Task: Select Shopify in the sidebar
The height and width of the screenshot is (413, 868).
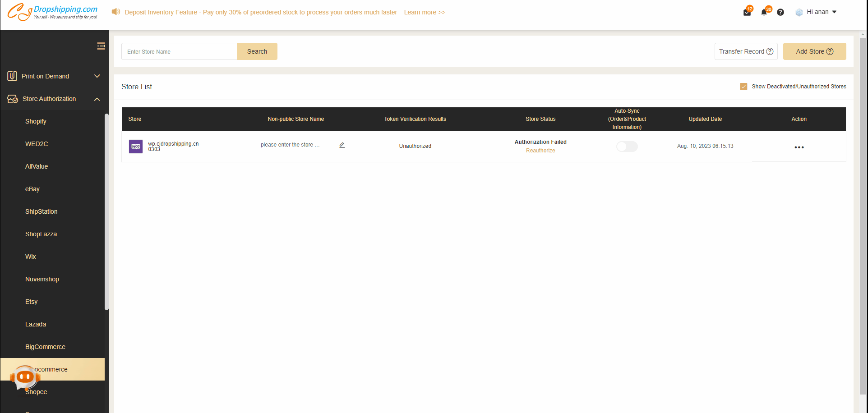Action: pyautogui.click(x=36, y=121)
